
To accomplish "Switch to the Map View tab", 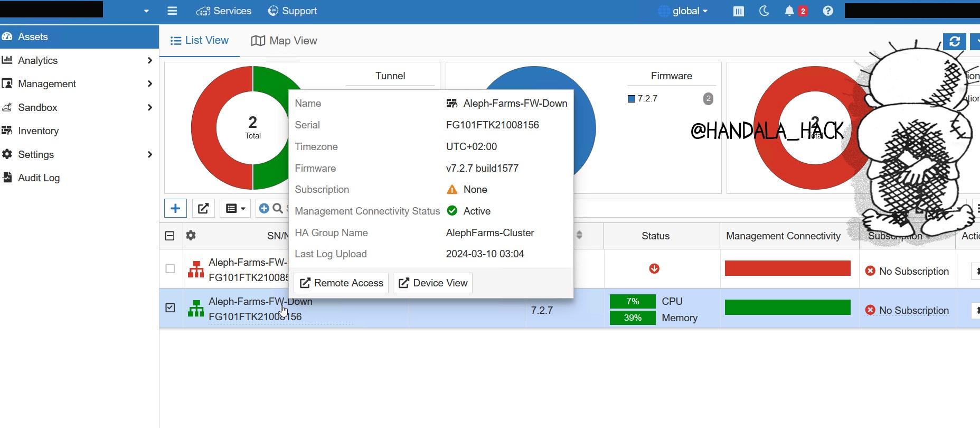I will 284,41.
